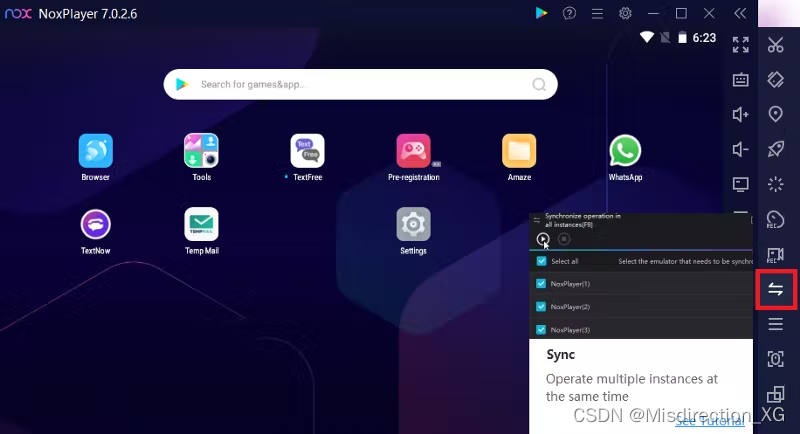This screenshot has width=800, height=434.
Task: Open keyboard mapping tool
Action: (741, 80)
